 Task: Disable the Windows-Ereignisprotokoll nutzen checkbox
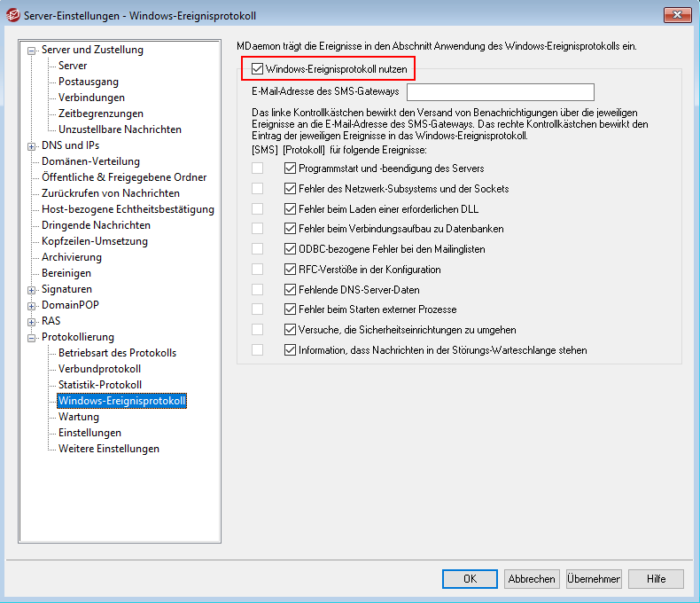click(258, 68)
